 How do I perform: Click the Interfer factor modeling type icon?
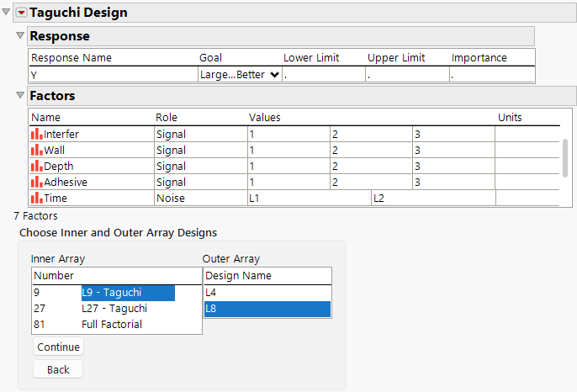coord(37,134)
